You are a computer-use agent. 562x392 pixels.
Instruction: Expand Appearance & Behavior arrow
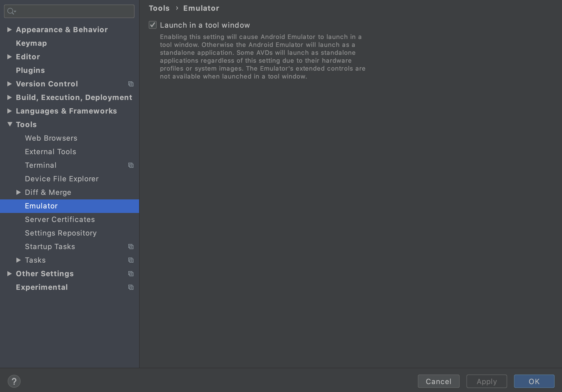(x=9, y=30)
